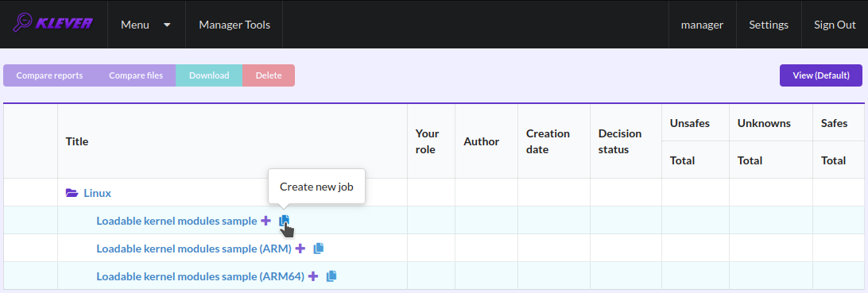
Task: Click copy icon next to the ARM sample
Action: tap(318, 249)
